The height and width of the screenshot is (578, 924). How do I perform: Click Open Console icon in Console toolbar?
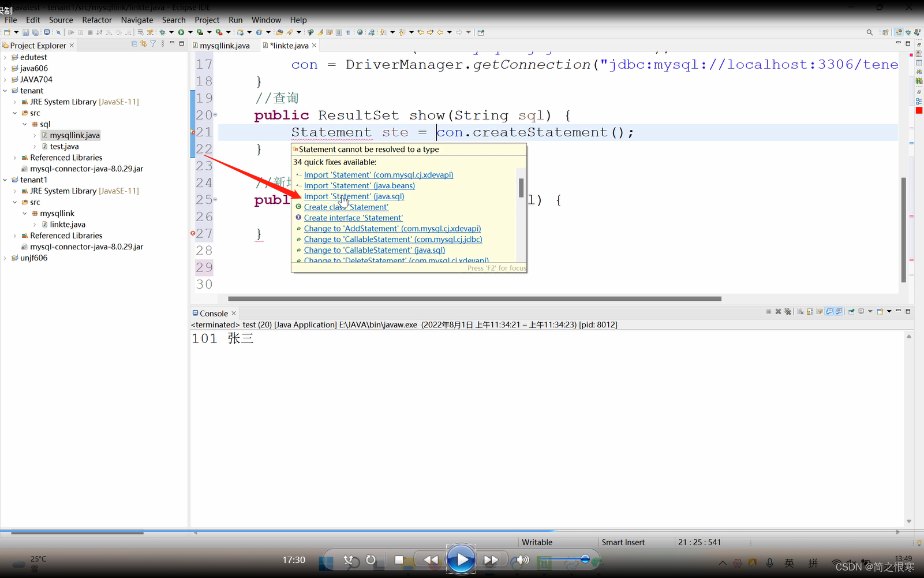pyautogui.click(x=880, y=311)
